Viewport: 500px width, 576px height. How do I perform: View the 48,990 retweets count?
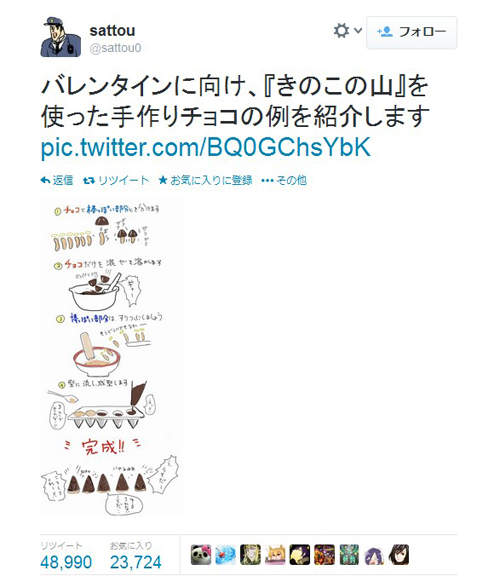(66, 562)
